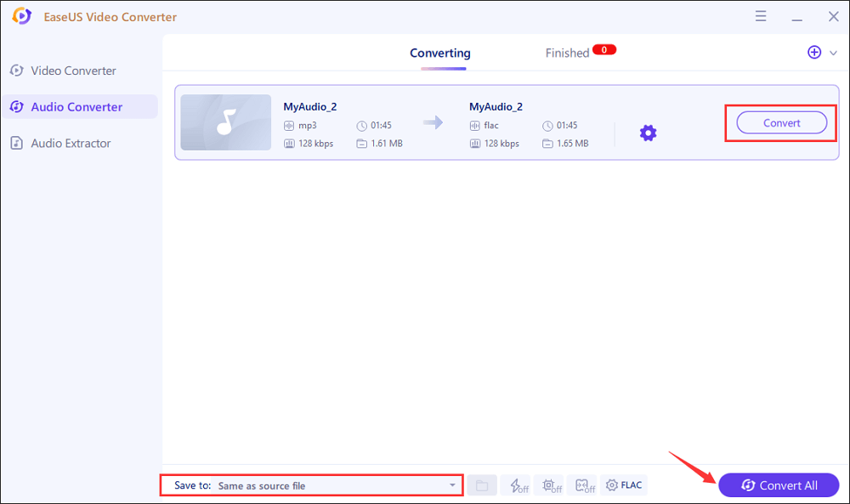Screen dimensions: 850x504
Task: Click Convert for MyAudio_2
Action: coord(779,122)
